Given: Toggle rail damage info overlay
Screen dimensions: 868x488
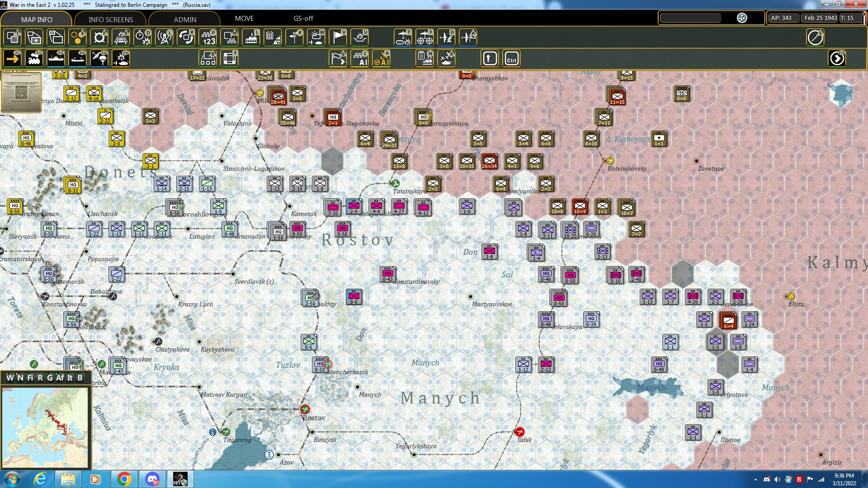Looking at the screenshot, I should point(121,38).
